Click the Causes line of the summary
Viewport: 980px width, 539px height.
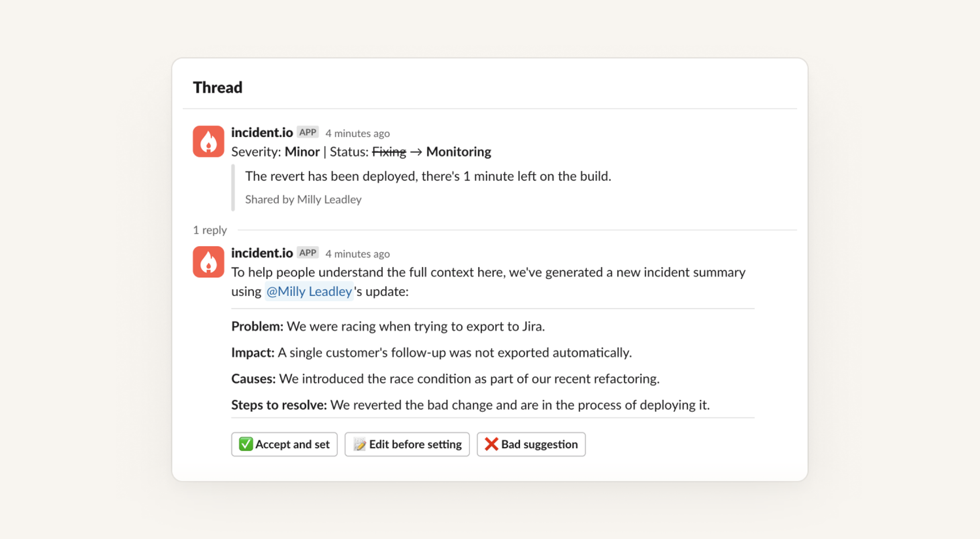[x=445, y=379]
